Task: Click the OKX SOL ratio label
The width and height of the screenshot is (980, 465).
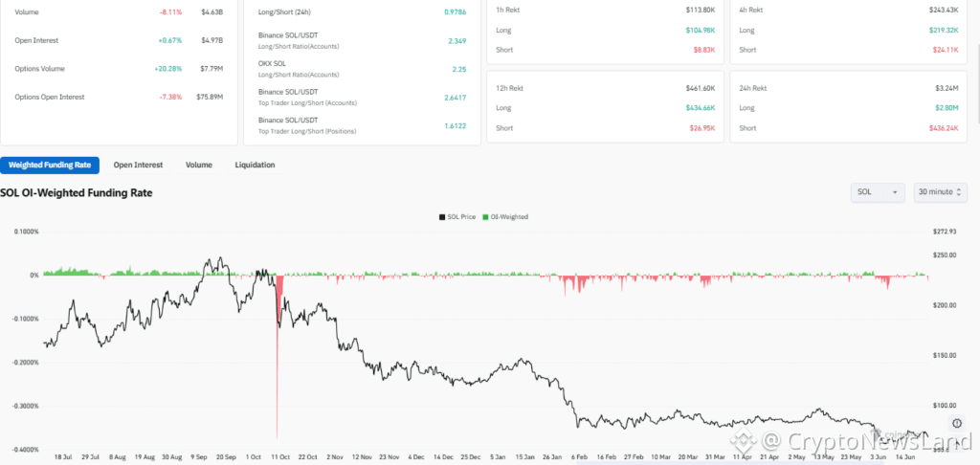Action: point(272,63)
